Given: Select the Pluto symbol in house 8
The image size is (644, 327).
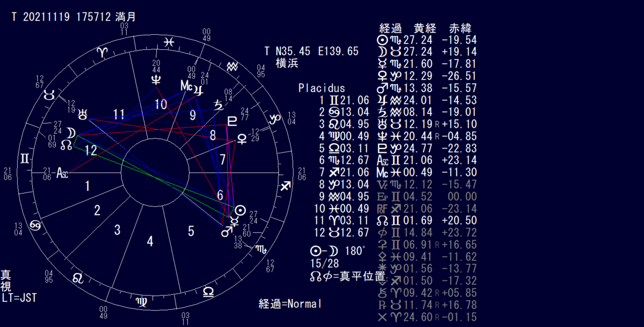Looking at the screenshot, I should click(233, 121).
